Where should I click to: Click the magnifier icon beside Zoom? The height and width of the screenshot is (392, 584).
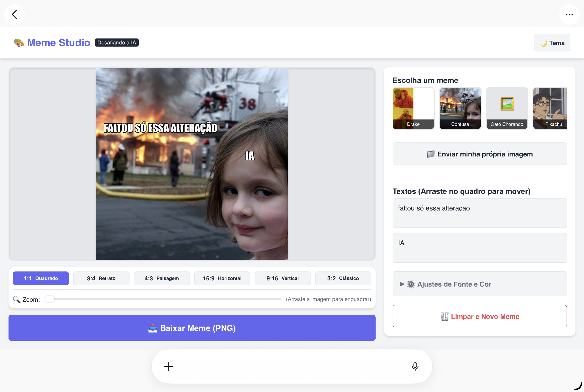tap(17, 299)
